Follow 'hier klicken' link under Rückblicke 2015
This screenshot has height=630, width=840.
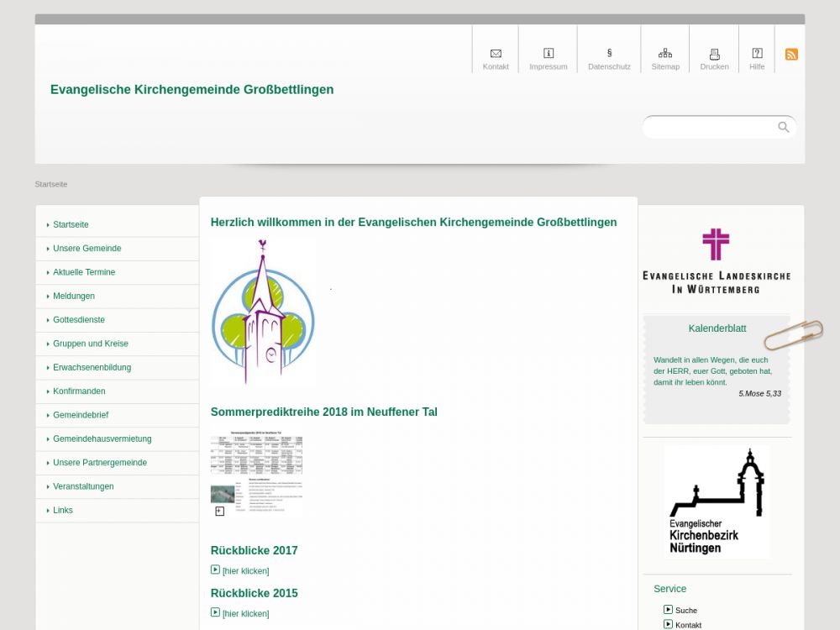pyautogui.click(x=245, y=614)
